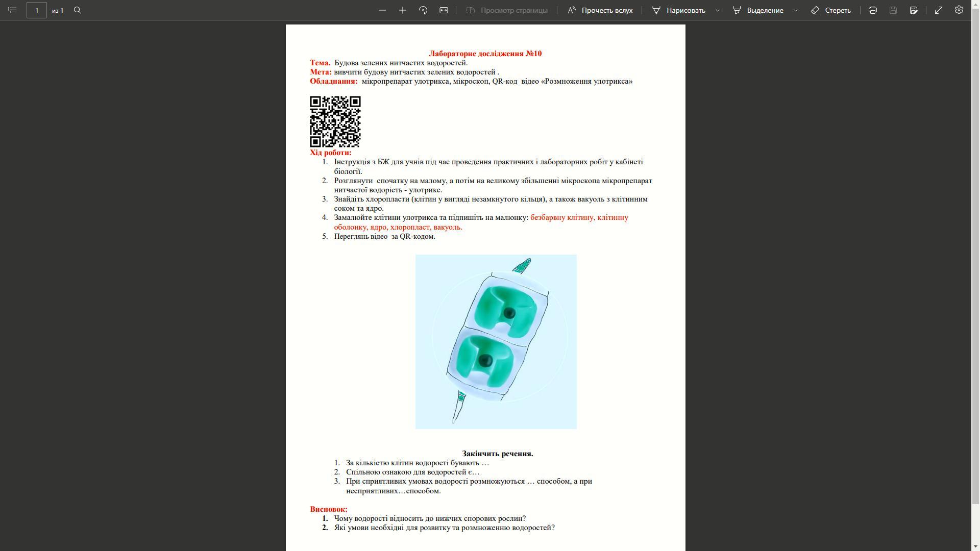Click the title Лабораторне дослідження №10
This screenshot has width=980, height=551.
(x=485, y=54)
